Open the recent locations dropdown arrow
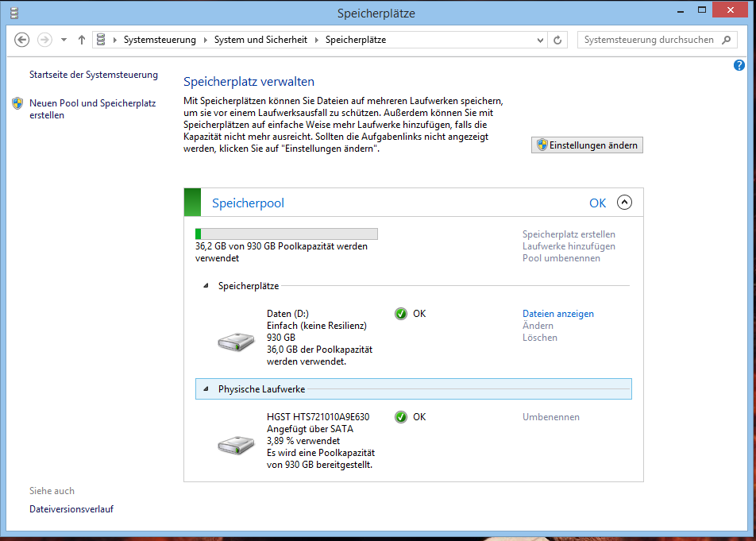Image resolution: width=756 pixels, height=541 pixels. [x=64, y=40]
